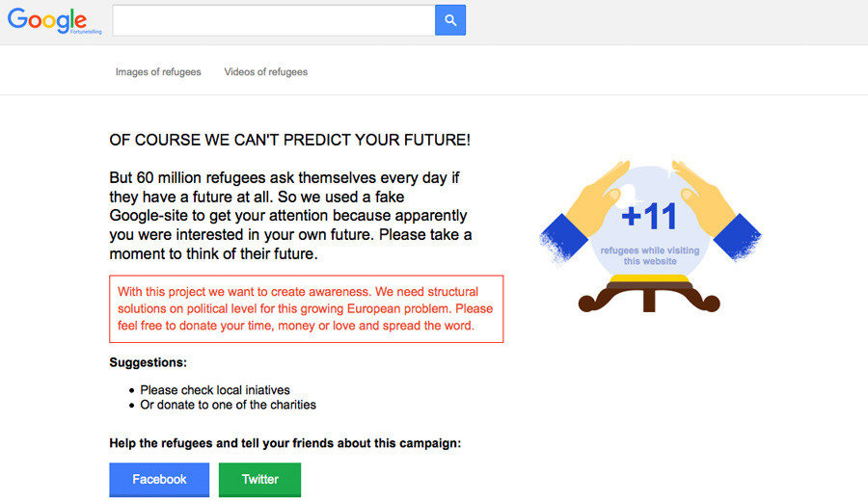This screenshot has width=868, height=502.
Task: Open the Videos of refugees tab
Action: (266, 72)
